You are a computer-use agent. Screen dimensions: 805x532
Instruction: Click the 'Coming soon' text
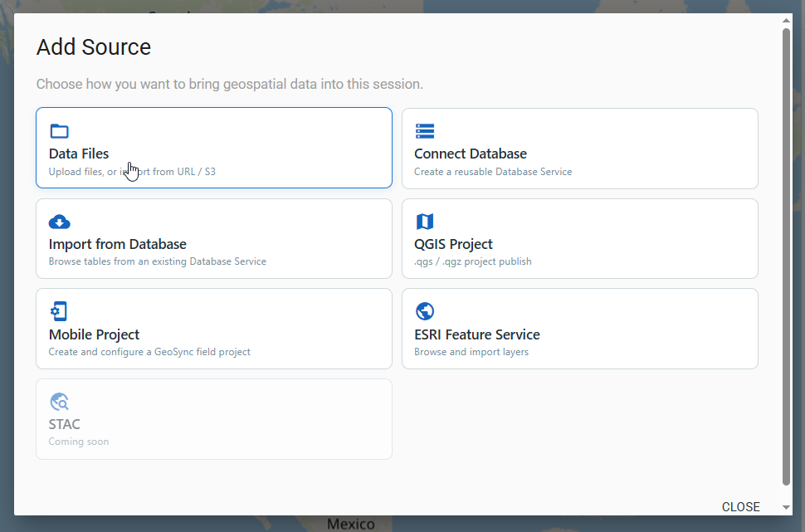point(79,442)
